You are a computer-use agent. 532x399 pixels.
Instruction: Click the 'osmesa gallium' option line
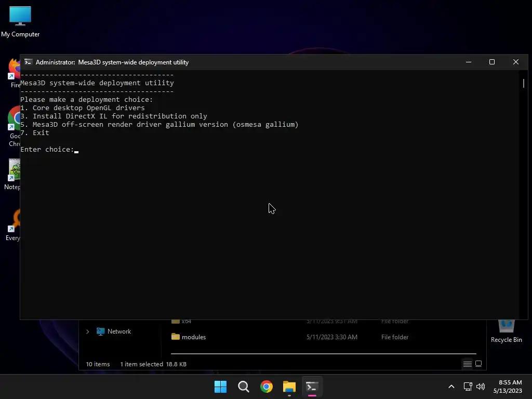[x=159, y=125]
